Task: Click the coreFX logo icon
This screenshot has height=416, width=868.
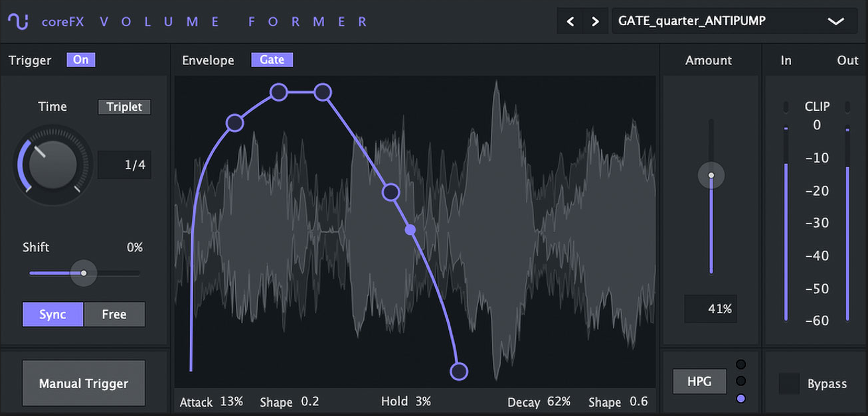Action: point(18,21)
